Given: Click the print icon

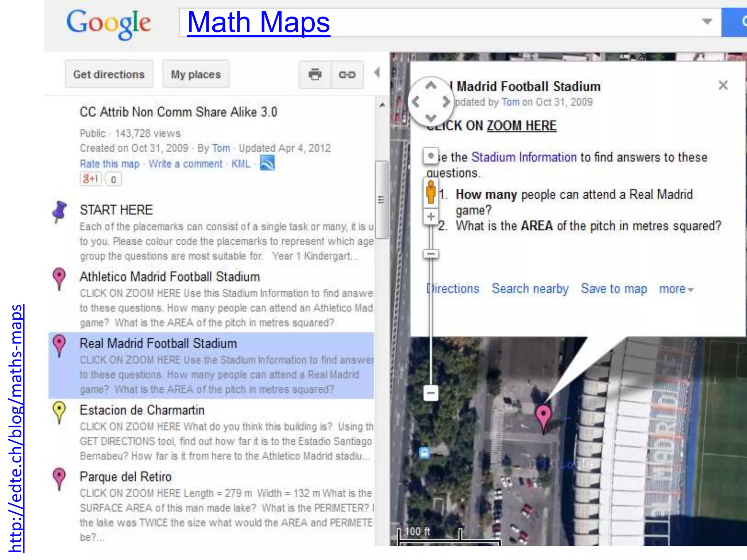Looking at the screenshot, I should 315,74.
